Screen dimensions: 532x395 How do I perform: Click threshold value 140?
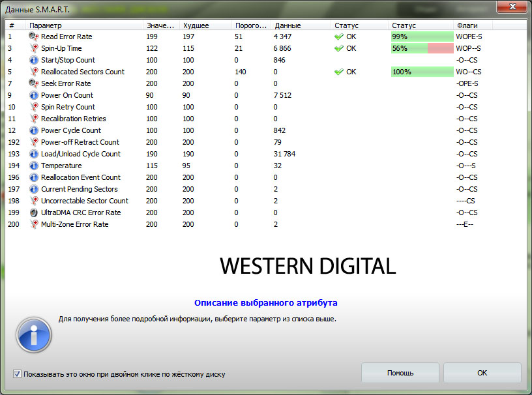click(240, 72)
